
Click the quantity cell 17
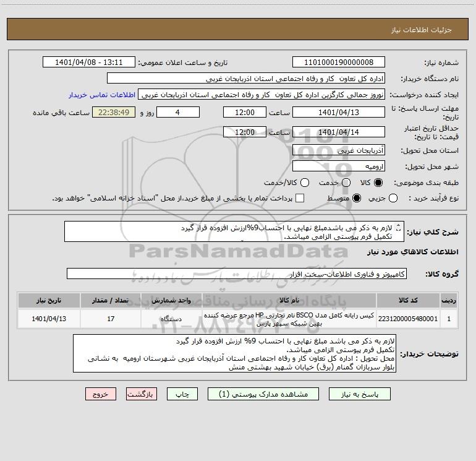tap(111, 319)
